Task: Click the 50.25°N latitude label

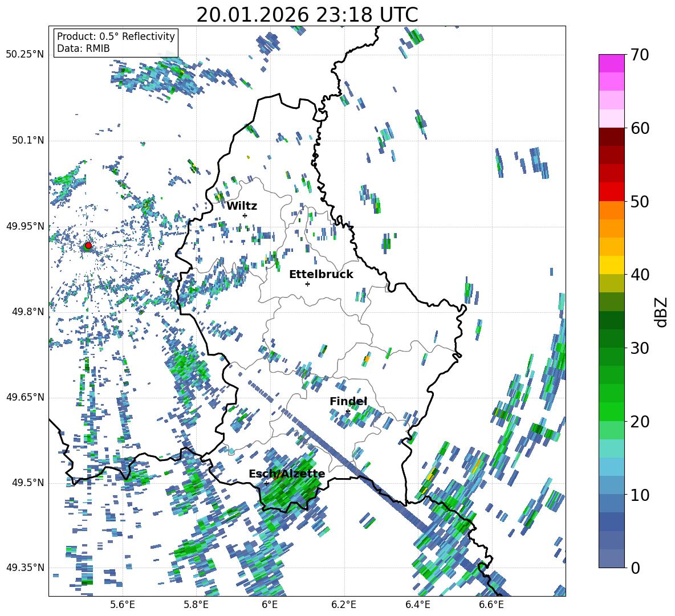Action: pos(26,55)
